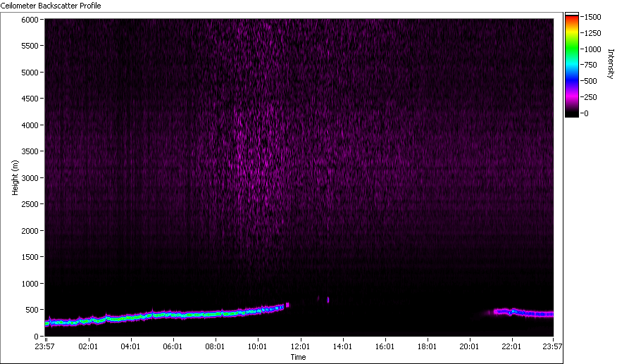Click the 3000 height tick label

30,178
